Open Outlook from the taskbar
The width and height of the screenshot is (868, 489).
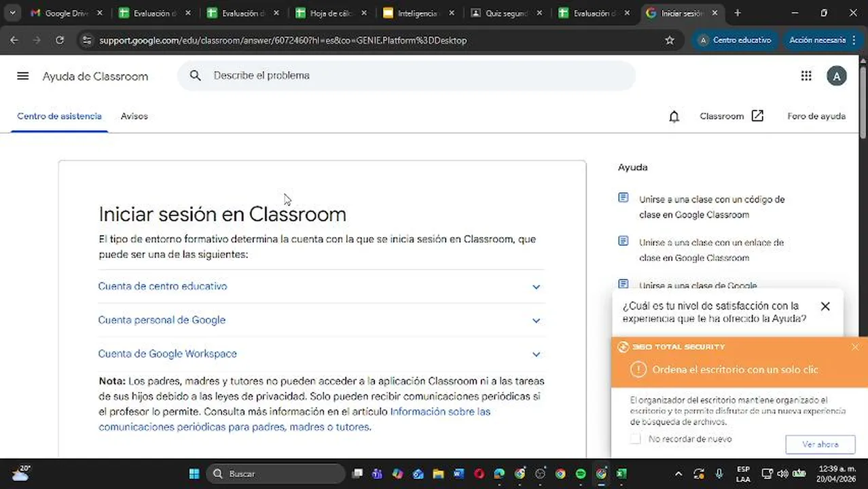[x=418, y=473]
